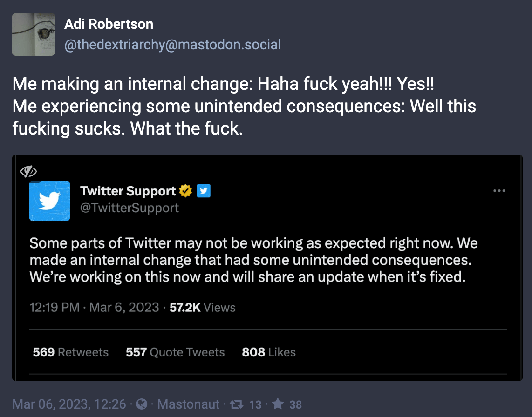532x417 pixels.
Task: Click the 57.2K Views count
Action: pos(203,308)
